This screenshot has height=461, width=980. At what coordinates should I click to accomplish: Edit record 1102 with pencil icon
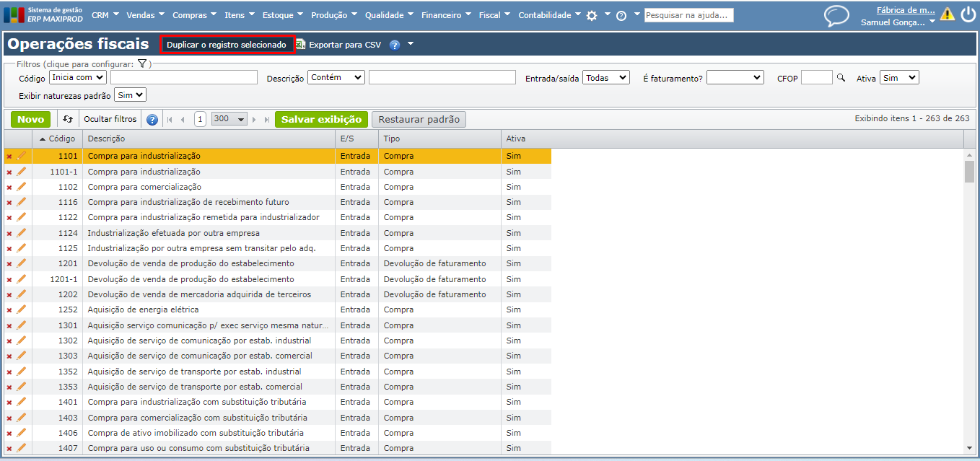pyautogui.click(x=22, y=187)
